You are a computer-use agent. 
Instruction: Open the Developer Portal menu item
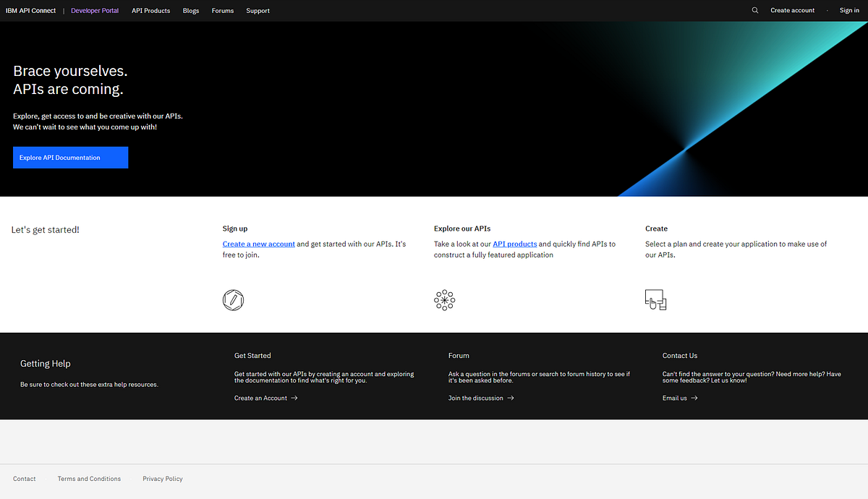tap(94, 10)
